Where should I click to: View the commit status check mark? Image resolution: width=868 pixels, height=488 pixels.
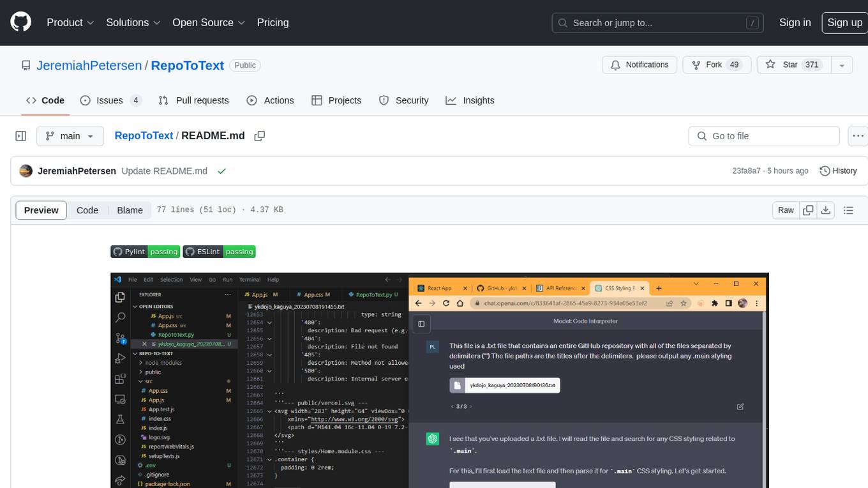coord(221,171)
